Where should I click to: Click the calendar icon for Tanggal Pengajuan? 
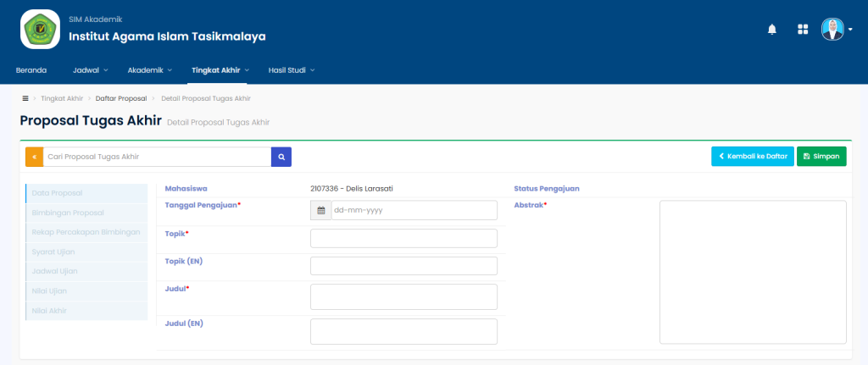tap(320, 210)
